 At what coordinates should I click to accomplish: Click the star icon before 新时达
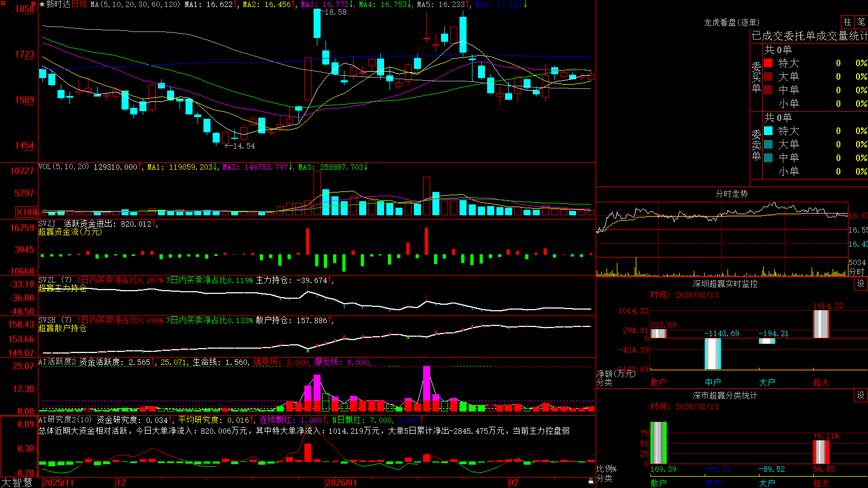tap(42, 4)
